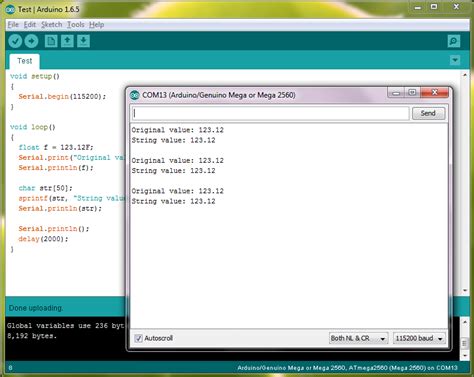Open the Both NL & CR line-ending dropdown

(358, 338)
